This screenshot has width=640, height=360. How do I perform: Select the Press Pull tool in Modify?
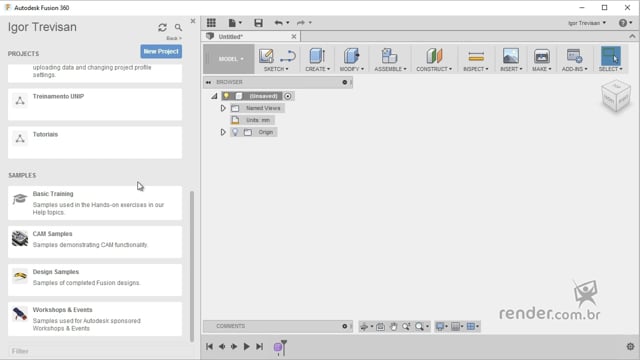coord(351,56)
